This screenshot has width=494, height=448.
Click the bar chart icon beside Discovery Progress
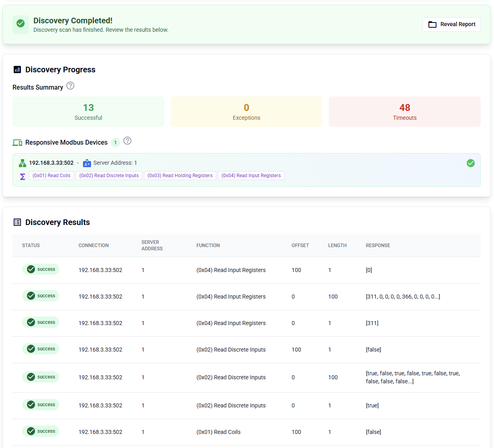17,69
